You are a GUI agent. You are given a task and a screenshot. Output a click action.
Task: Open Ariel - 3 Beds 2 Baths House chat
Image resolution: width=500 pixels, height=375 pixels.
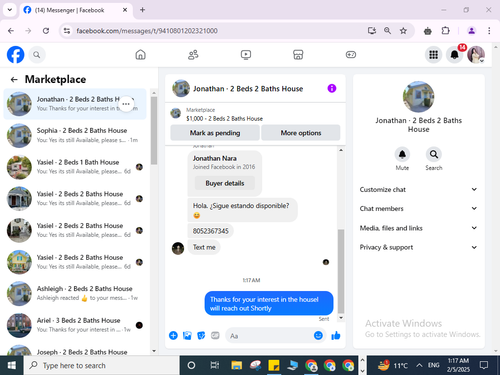[x=75, y=325]
